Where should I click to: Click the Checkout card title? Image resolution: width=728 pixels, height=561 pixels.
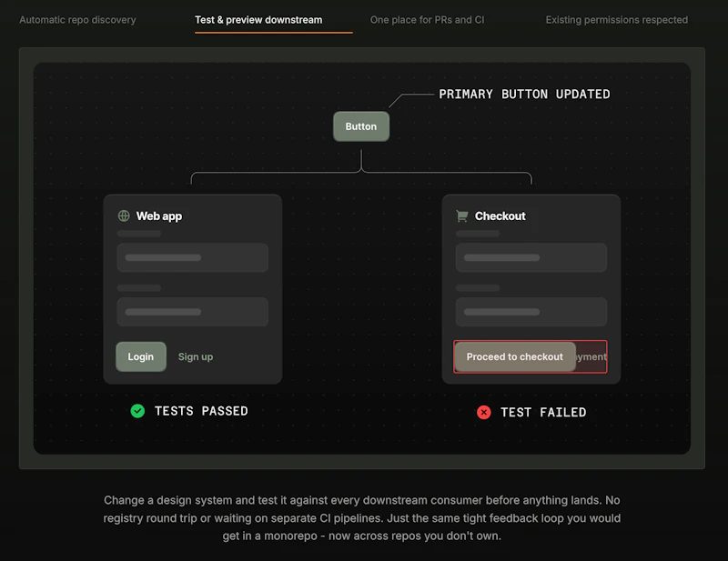pos(500,215)
